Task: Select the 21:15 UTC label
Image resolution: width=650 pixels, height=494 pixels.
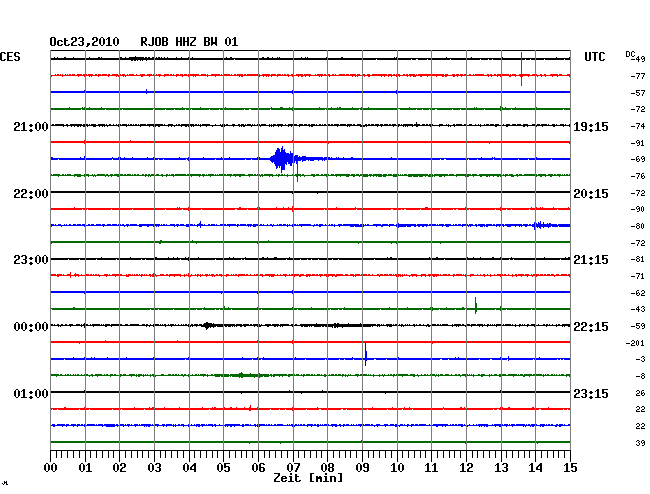Action: click(x=591, y=260)
